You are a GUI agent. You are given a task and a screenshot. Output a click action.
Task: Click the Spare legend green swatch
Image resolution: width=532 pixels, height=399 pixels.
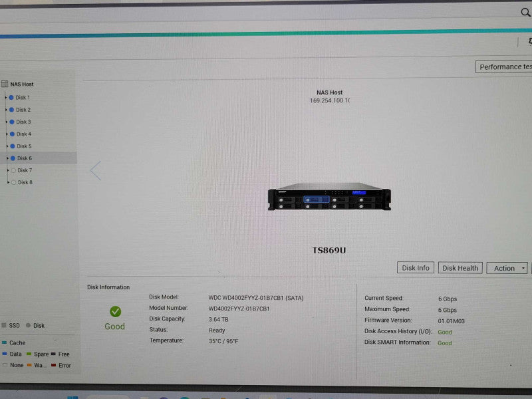[29, 354]
